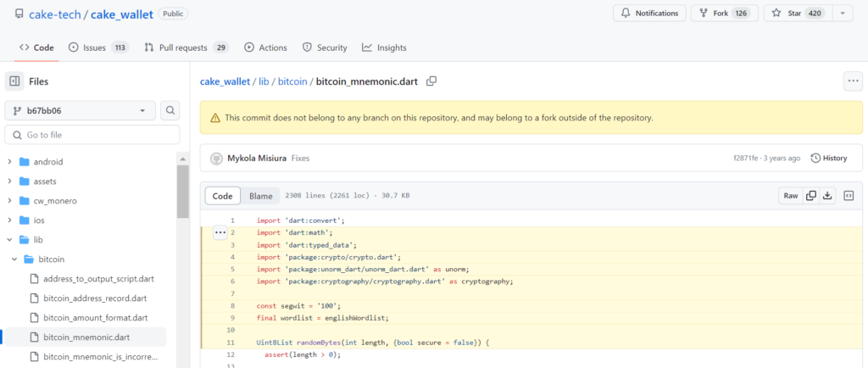Open the cake-tech owner link
Screen dimensions: 868x368
click(x=55, y=14)
